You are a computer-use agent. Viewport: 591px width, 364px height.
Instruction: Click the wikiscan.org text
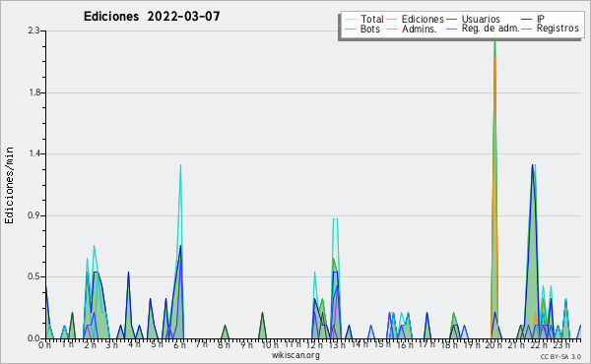[295, 355]
